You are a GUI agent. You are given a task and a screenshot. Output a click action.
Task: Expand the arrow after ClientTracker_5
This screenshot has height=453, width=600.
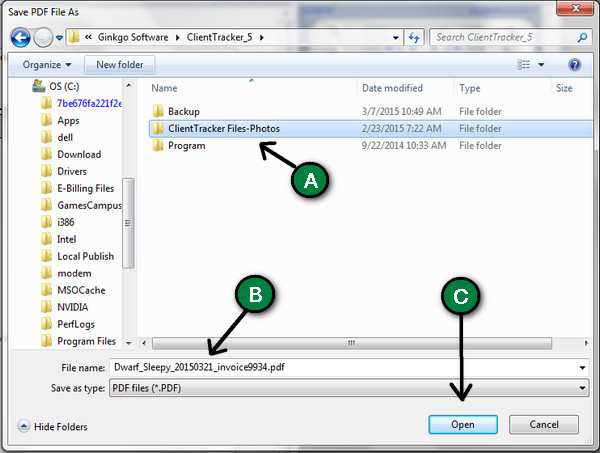click(x=262, y=37)
